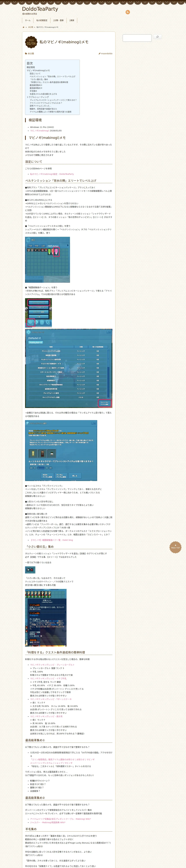Click the search magnifier button
This screenshot has width=186, height=868.
click(157, 37)
